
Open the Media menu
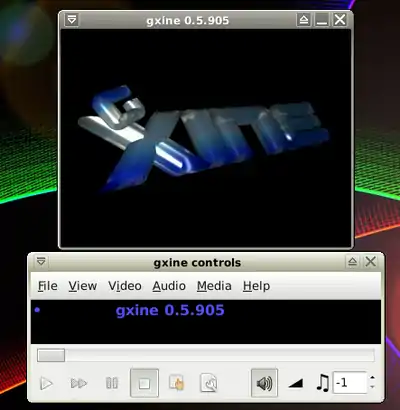214,286
